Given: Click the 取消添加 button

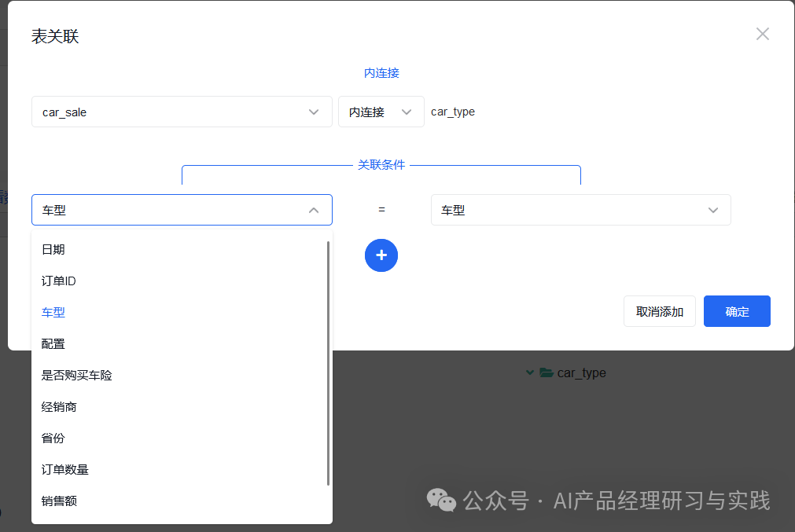Looking at the screenshot, I should point(659,311).
